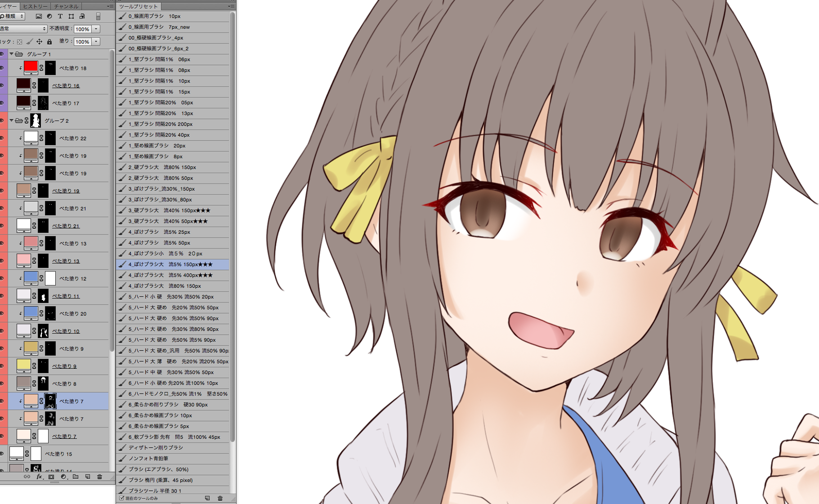Create a new group with the folder icon
The height and width of the screenshot is (504, 819).
[76, 477]
